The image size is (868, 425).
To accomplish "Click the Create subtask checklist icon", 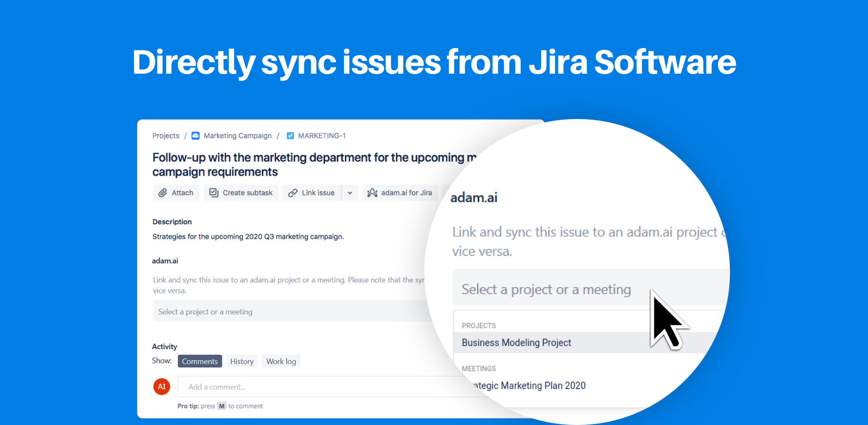I will click(x=214, y=193).
